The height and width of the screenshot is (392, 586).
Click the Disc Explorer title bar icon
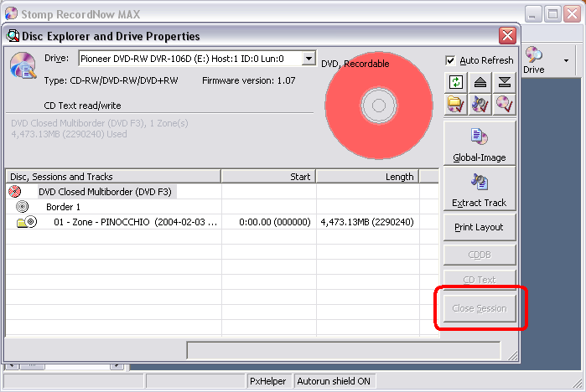click(13, 36)
